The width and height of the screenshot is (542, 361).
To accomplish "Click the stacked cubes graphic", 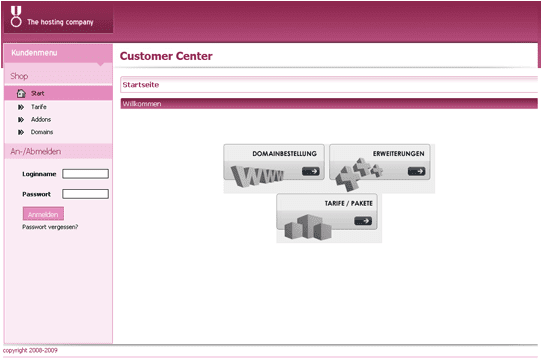I will click(308, 227).
